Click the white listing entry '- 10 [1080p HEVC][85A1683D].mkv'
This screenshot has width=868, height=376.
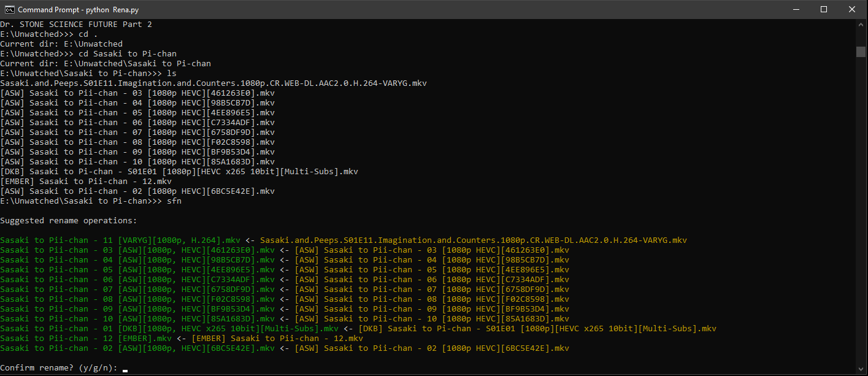coord(137,162)
